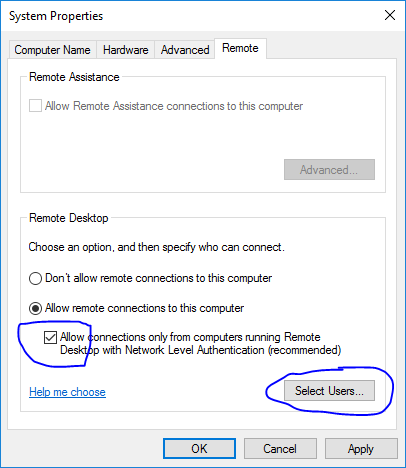This screenshot has width=406, height=468.
Task: Open the Hardware tab
Action: coord(125,50)
